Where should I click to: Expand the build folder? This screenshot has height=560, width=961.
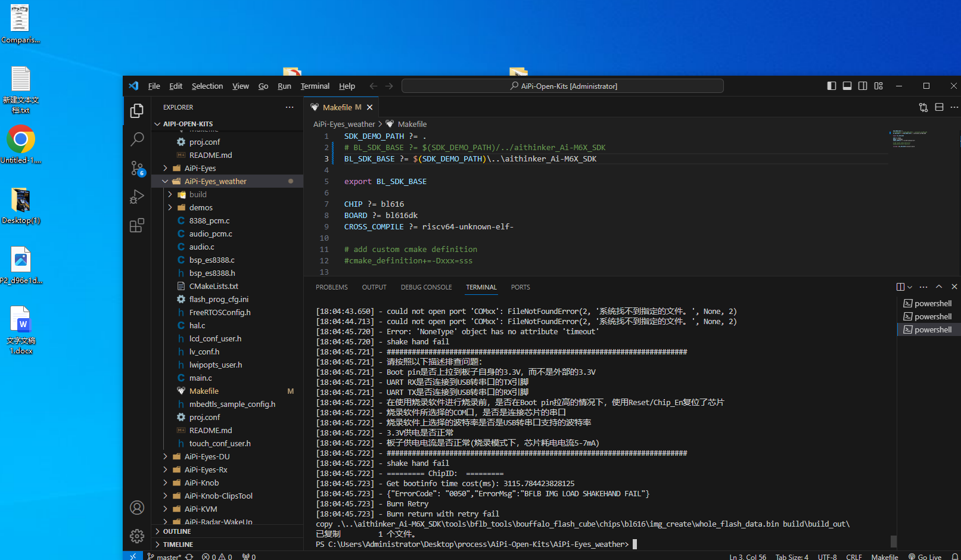click(228, 194)
